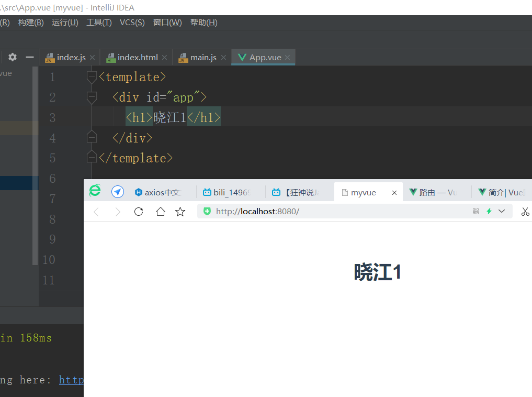
Task: Switch to the axios中文 browser tab
Action: coord(161,193)
